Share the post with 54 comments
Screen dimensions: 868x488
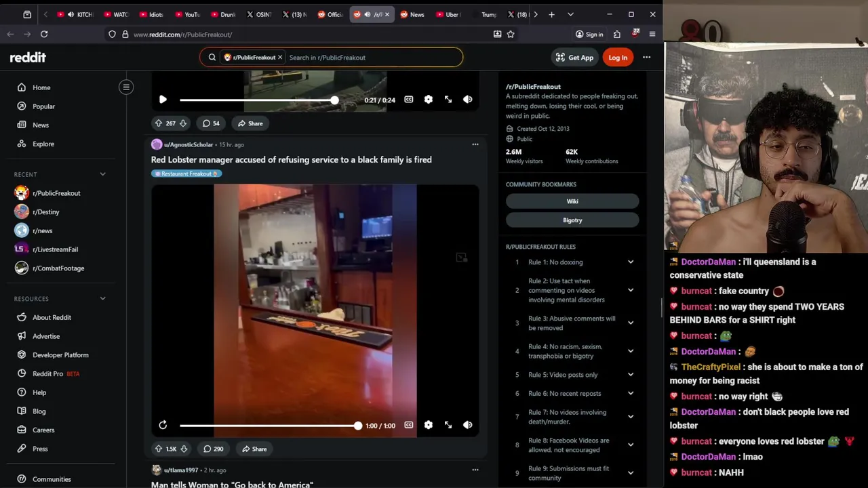pyautogui.click(x=250, y=123)
